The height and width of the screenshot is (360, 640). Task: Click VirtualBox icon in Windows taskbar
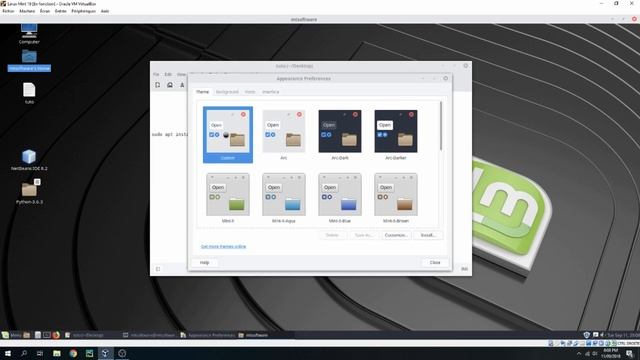pos(105,353)
